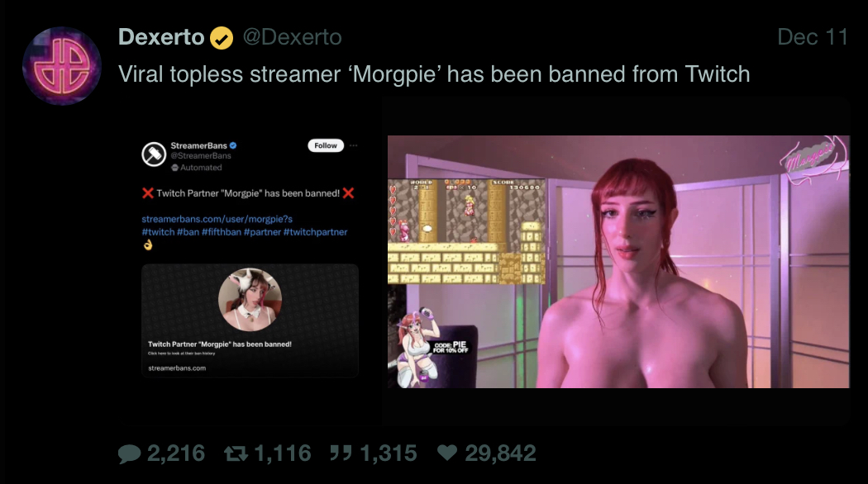The image size is (868, 484).
Task: Open the Dec 11 timestamp
Action: (x=813, y=37)
